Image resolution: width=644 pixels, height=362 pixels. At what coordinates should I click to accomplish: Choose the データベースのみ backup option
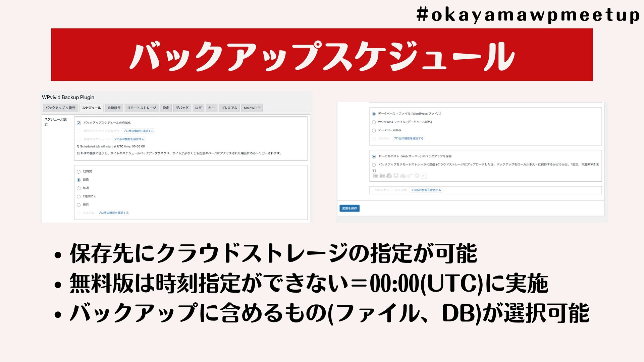(374, 130)
